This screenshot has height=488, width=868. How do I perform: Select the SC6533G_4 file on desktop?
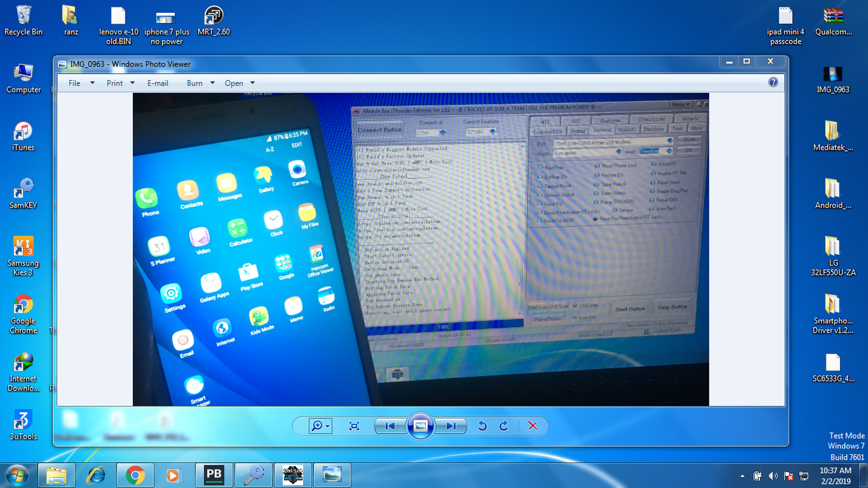[833, 368]
